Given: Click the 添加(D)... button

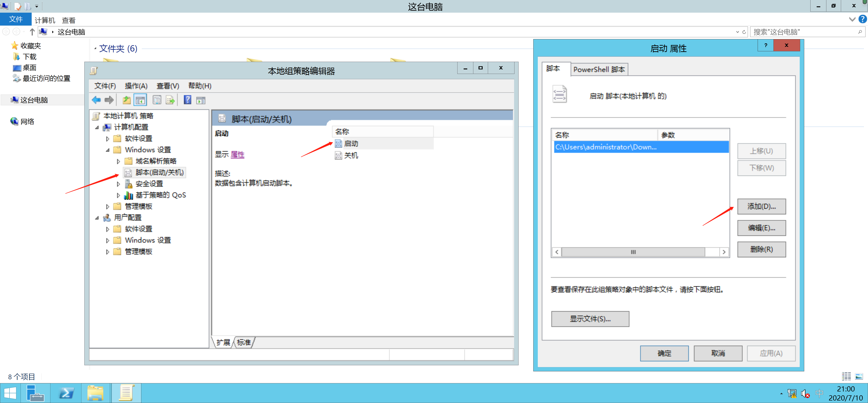Looking at the screenshot, I should (761, 206).
